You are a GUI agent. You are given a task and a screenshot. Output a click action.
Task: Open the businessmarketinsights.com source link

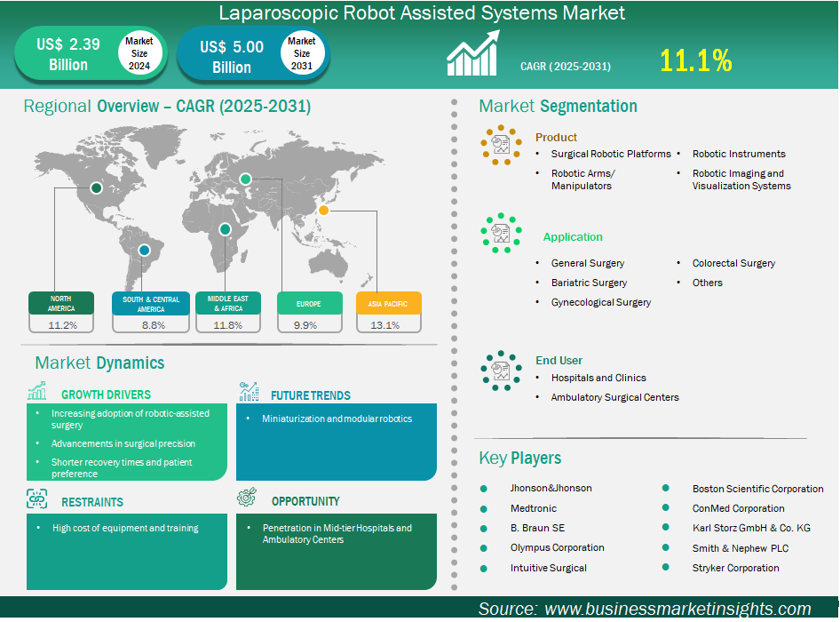point(677,609)
